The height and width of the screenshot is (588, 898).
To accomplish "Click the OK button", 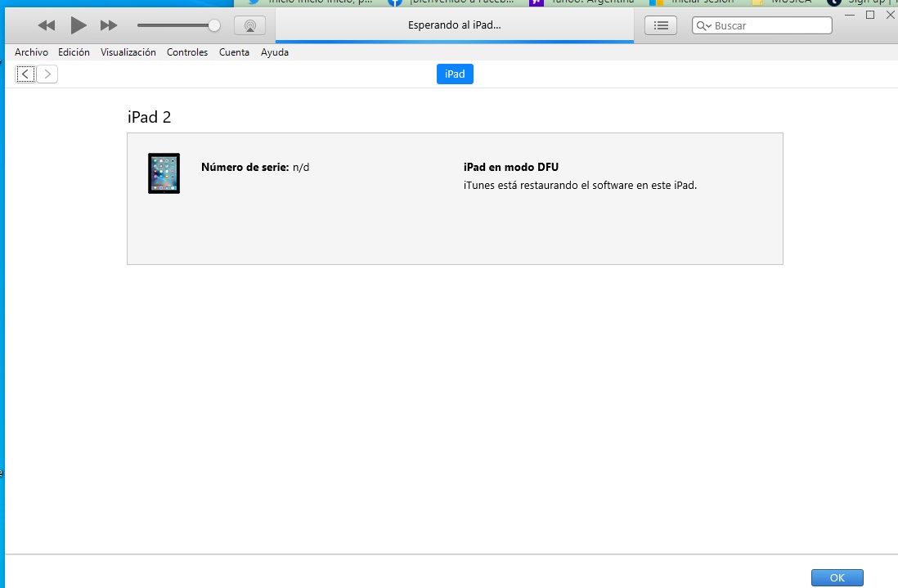I will coord(837,577).
